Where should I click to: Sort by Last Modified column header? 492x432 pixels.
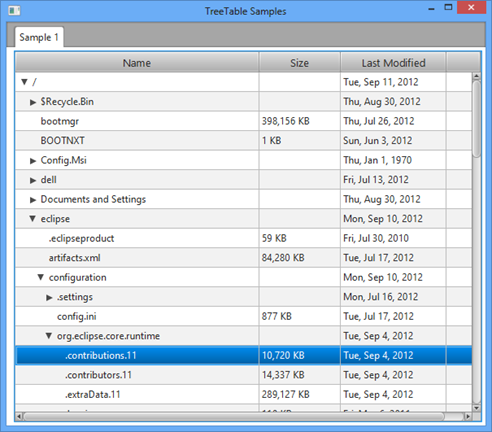[393, 63]
